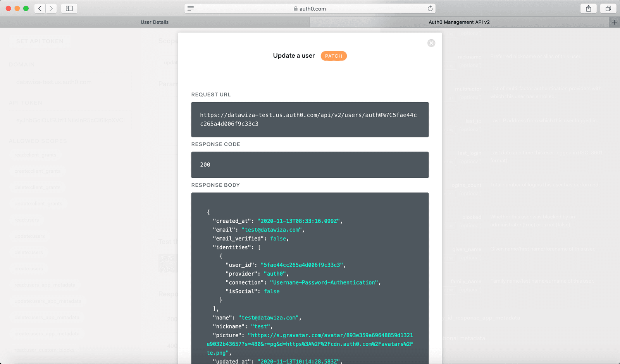Switch to Auth0 Management API v2 tab
620x364 pixels.
click(x=459, y=22)
